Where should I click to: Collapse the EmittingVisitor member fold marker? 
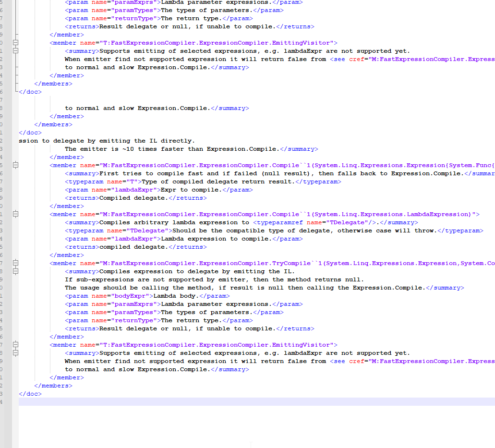(16, 344)
